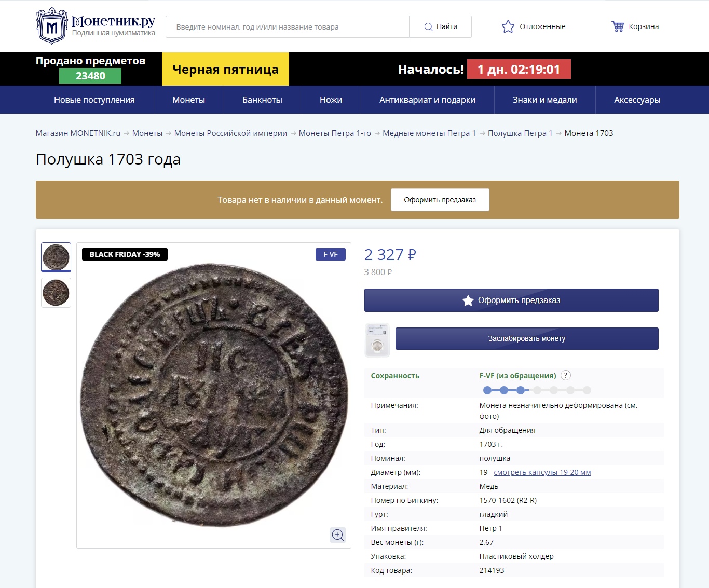
Task: Click Заслабировать монету button
Action: [526, 338]
